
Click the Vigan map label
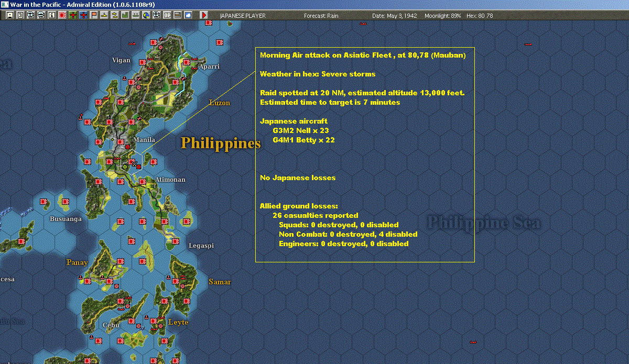coord(121,60)
